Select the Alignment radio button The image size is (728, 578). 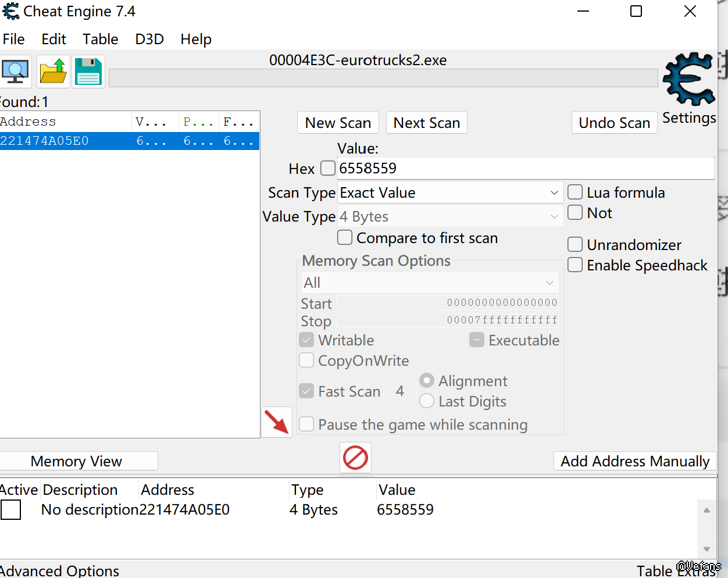(427, 380)
